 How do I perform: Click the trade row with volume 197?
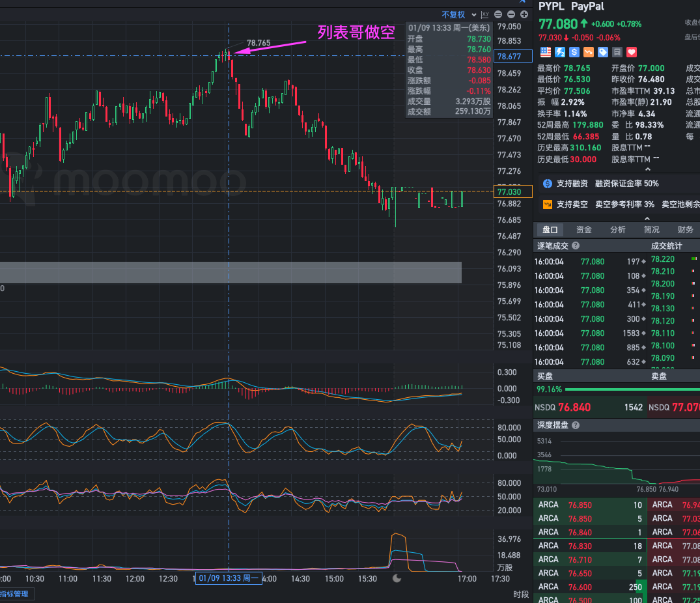[590, 262]
